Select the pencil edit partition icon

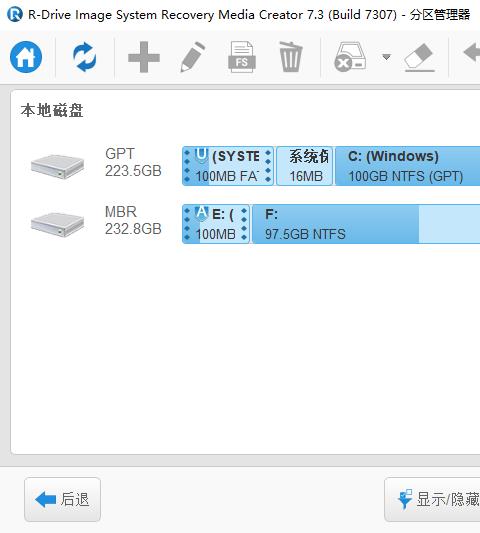tap(193, 57)
